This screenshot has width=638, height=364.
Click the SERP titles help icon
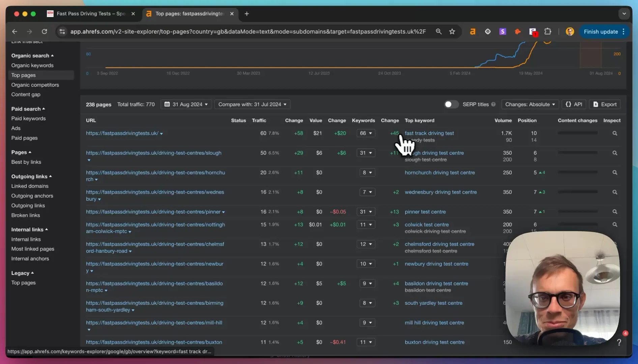click(493, 104)
